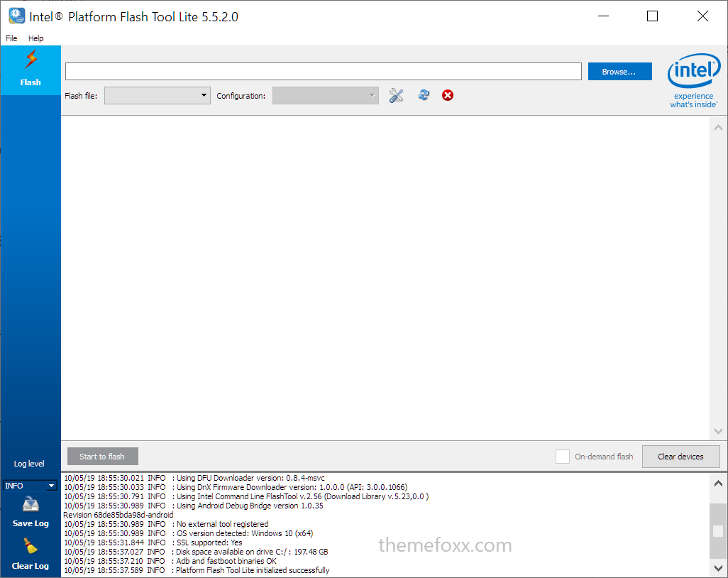Viewport: 728px width, 578px height.
Task: Click log line 'SSL supported: Yes'
Action: (x=153, y=542)
